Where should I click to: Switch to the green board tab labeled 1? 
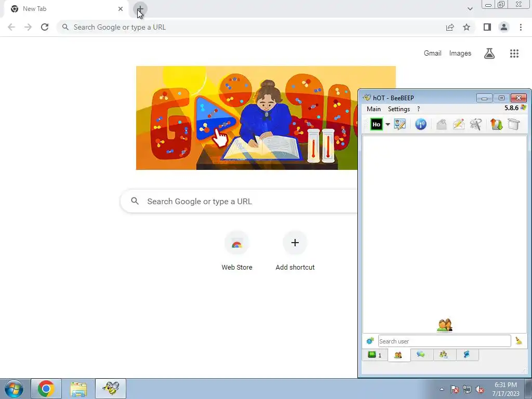[375, 355]
